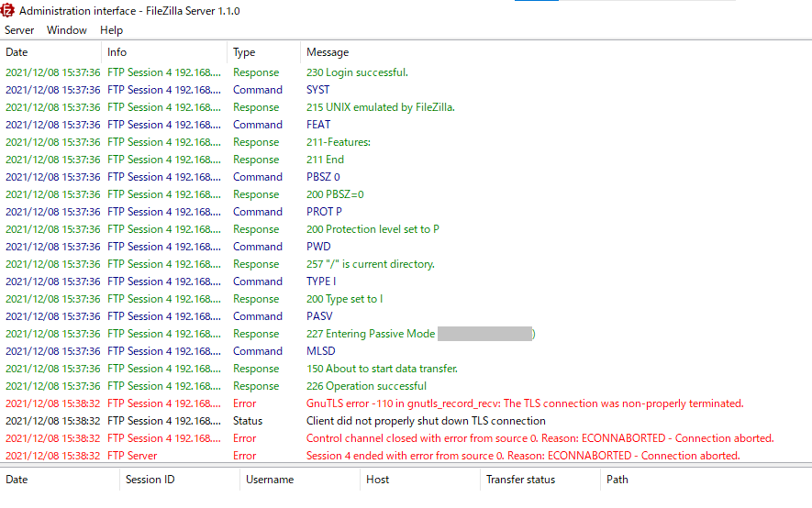Select the GnuTLS error -110 log row
The image size is (812, 508).
[406, 403]
